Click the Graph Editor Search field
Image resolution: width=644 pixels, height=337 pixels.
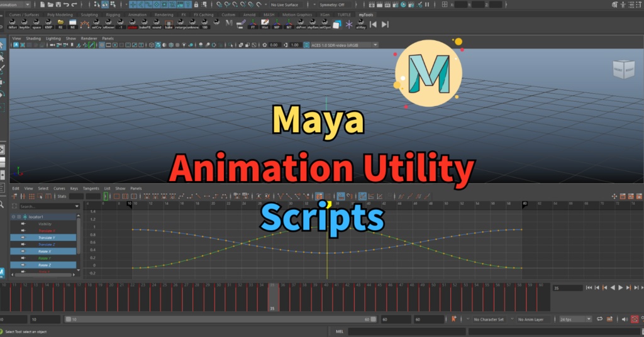pyautogui.click(x=48, y=206)
